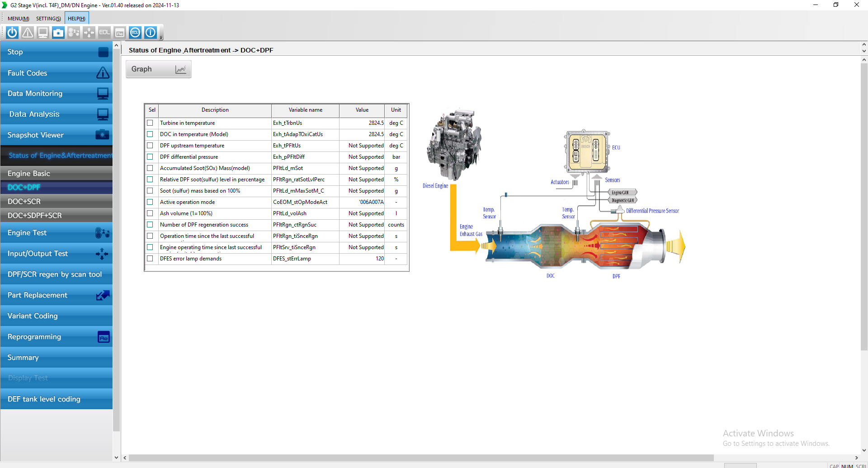Select the Engine Test gears toolbar icon
Image resolution: width=868 pixels, height=468 pixels.
(x=74, y=32)
